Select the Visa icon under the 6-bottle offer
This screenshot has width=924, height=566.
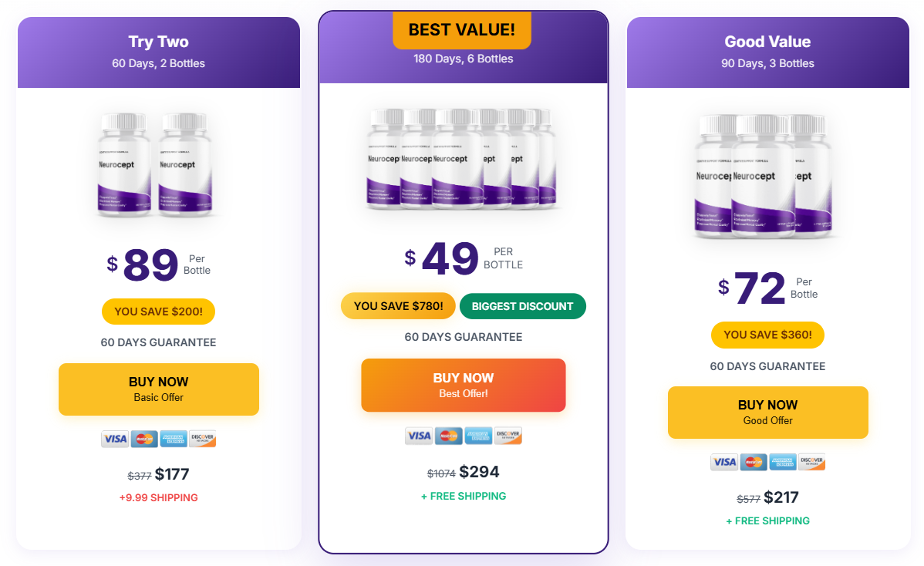click(419, 435)
